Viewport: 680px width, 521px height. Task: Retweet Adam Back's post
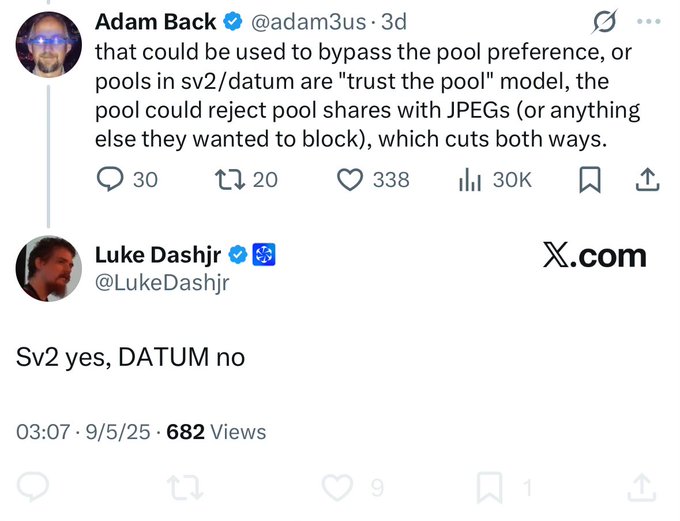tap(228, 180)
